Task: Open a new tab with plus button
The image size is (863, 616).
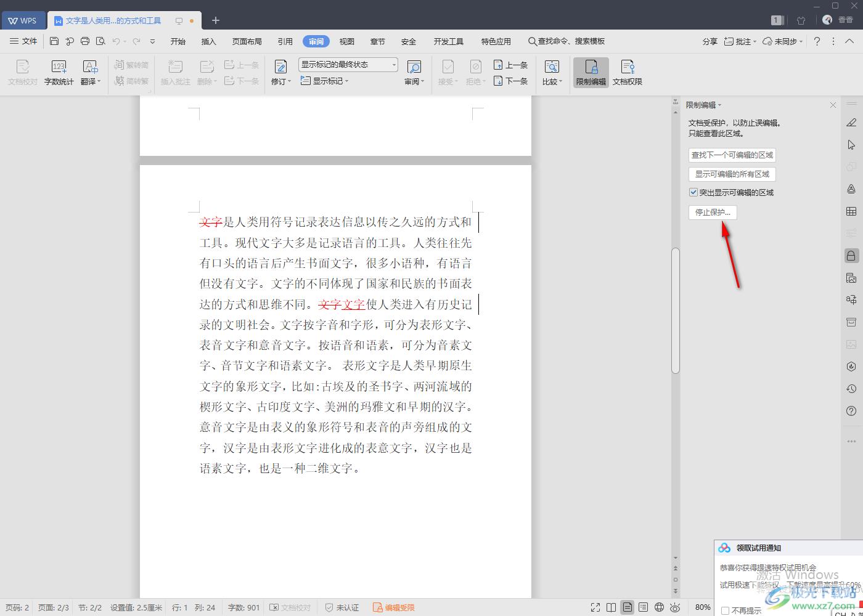Action: (x=215, y=20)
